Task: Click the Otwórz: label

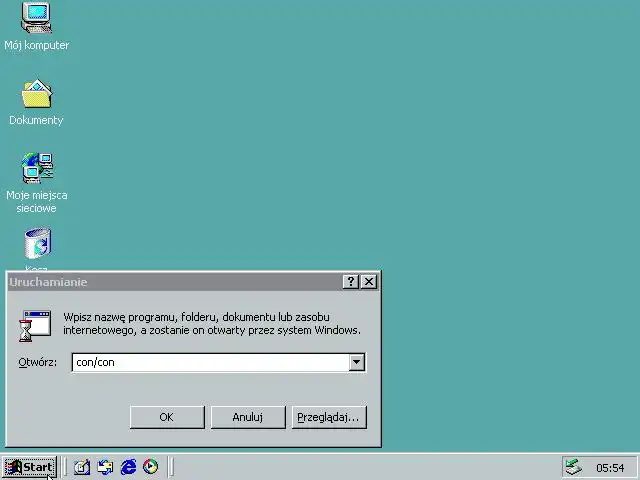Action: (38, 362)
